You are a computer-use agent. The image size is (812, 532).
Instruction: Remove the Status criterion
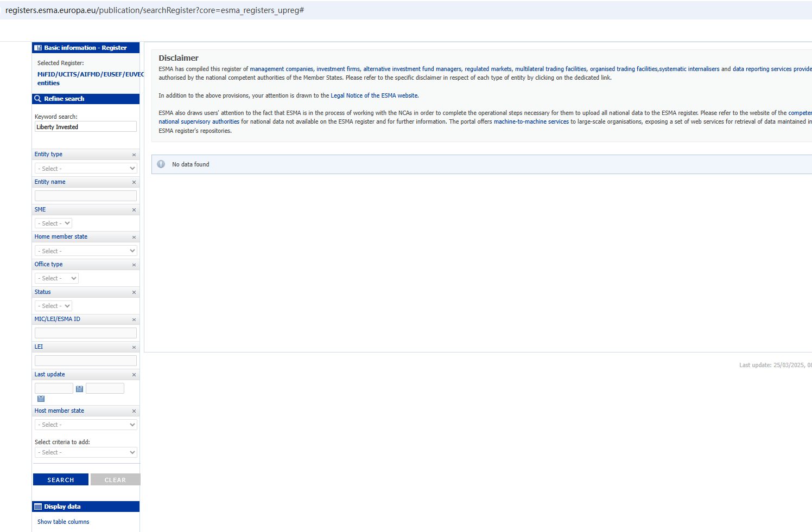coord(134,292)
